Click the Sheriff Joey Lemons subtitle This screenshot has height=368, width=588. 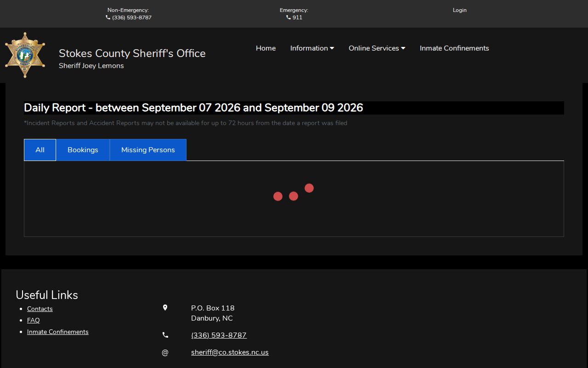(91, 66)
